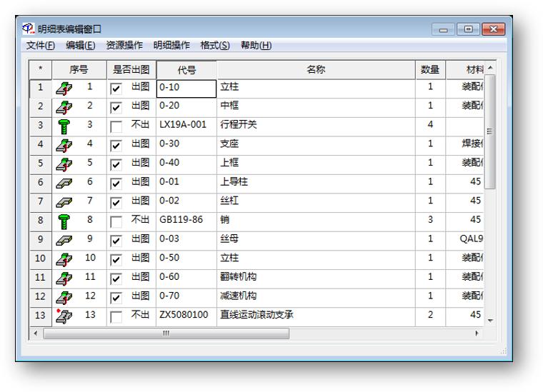Click the 直线运动滚动支承 name cell
Screen dimensions: 543x392
pos(316,317)
